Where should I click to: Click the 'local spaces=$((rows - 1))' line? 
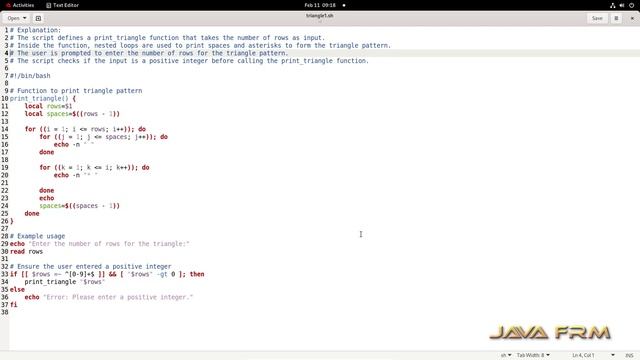coord(72,114)
